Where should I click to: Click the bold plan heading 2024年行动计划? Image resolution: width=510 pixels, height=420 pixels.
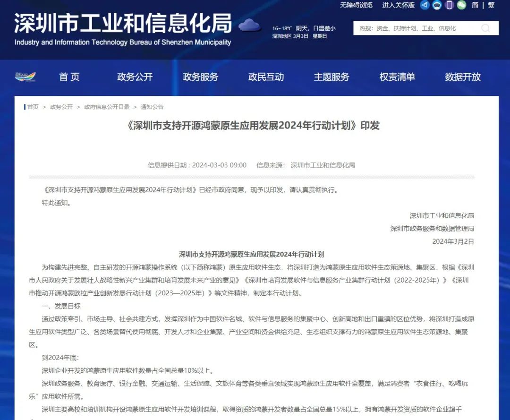coord(251,254)
